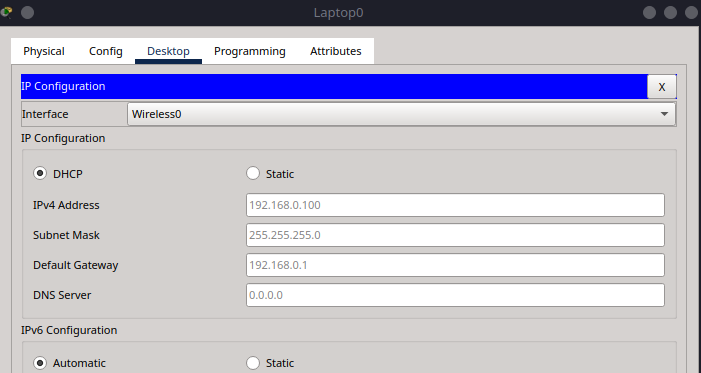Choose Static under IPv6 Configuration
The height and width of the screenshot is (373, 701).
253,363
